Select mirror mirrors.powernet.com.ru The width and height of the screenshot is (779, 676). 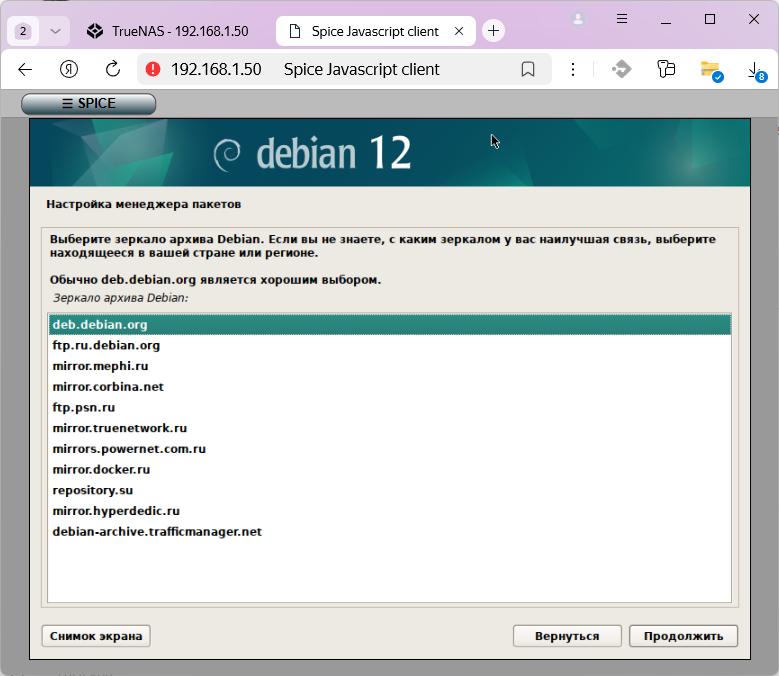click(390, 449)
